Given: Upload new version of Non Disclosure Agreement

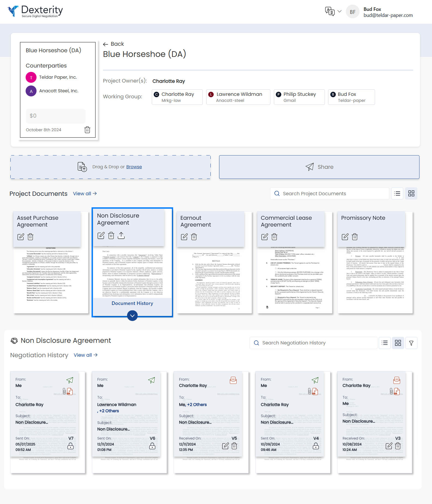Looking at the screenshot, I should point(121,236).
